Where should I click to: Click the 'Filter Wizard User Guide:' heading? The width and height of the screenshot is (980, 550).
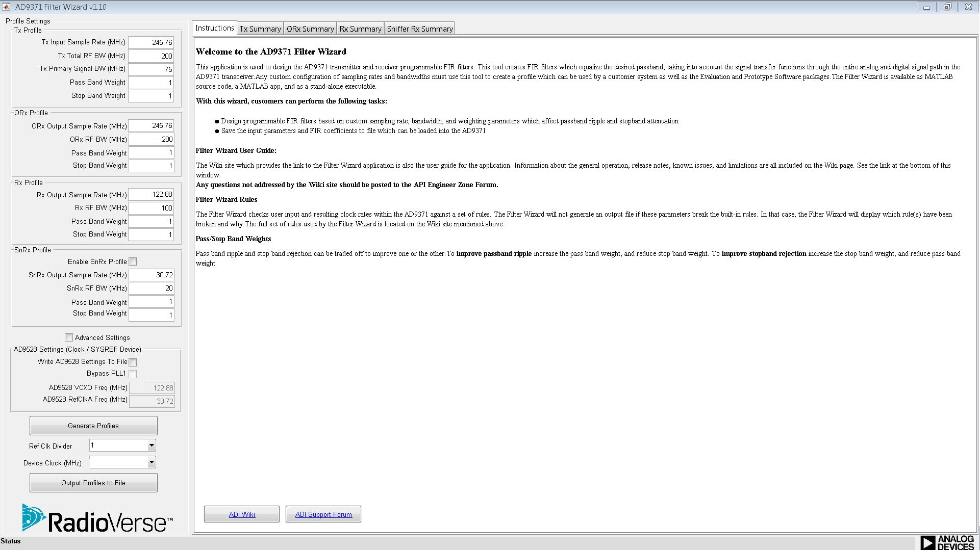click(x=236, y=150)
